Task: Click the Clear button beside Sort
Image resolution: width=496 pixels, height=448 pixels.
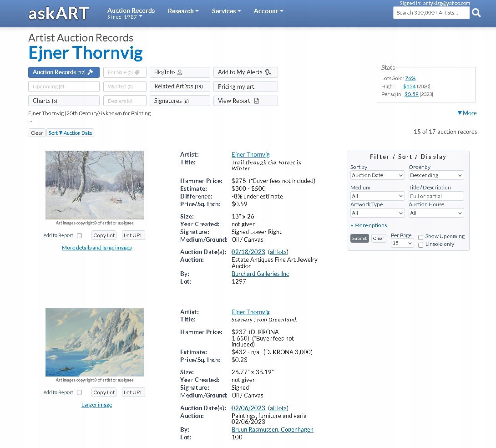Action: [x=37, y=133]
